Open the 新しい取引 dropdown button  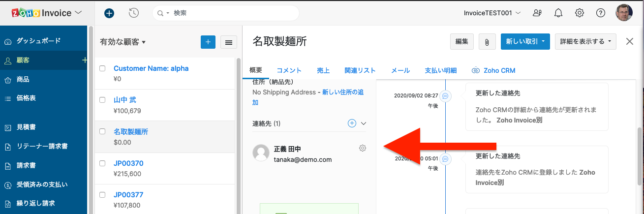[525, 42]
